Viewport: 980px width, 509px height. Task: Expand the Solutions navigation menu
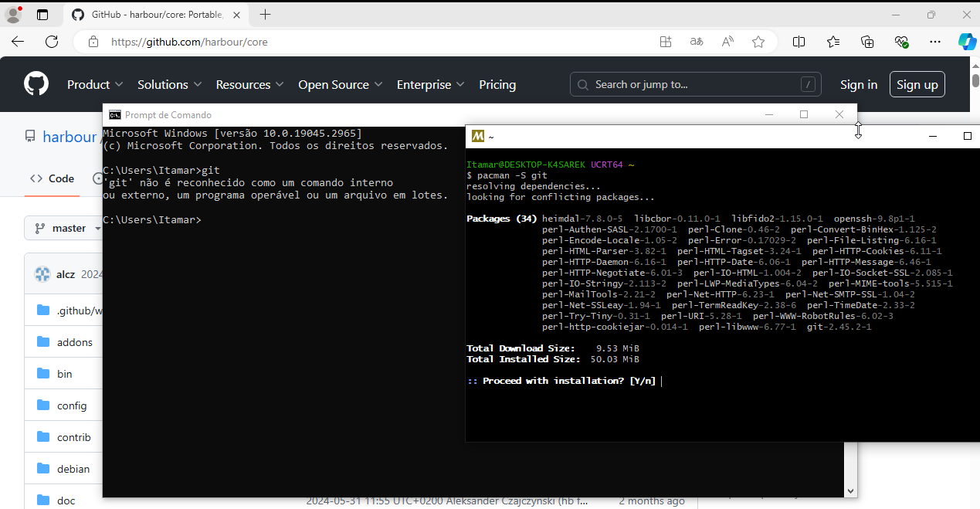(169, 84)
